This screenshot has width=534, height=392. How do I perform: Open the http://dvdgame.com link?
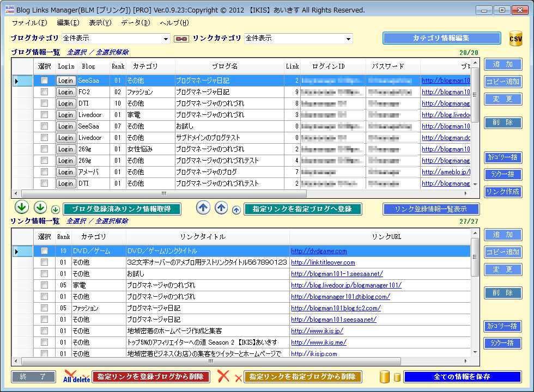click(319, 251)
